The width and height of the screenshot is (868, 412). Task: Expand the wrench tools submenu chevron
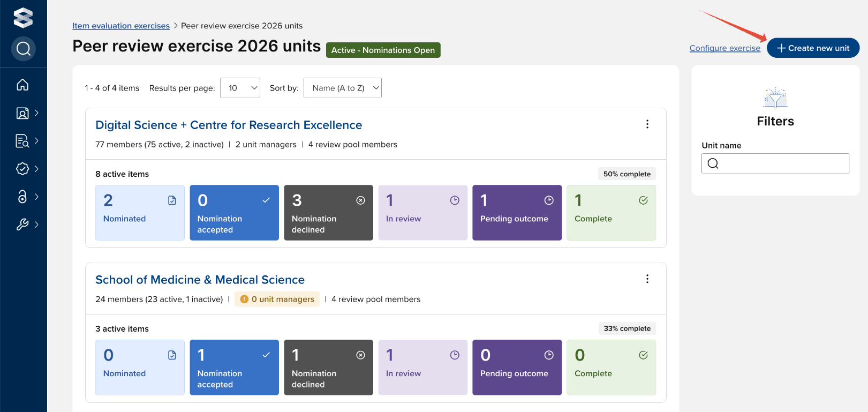(x=36, y=224)
